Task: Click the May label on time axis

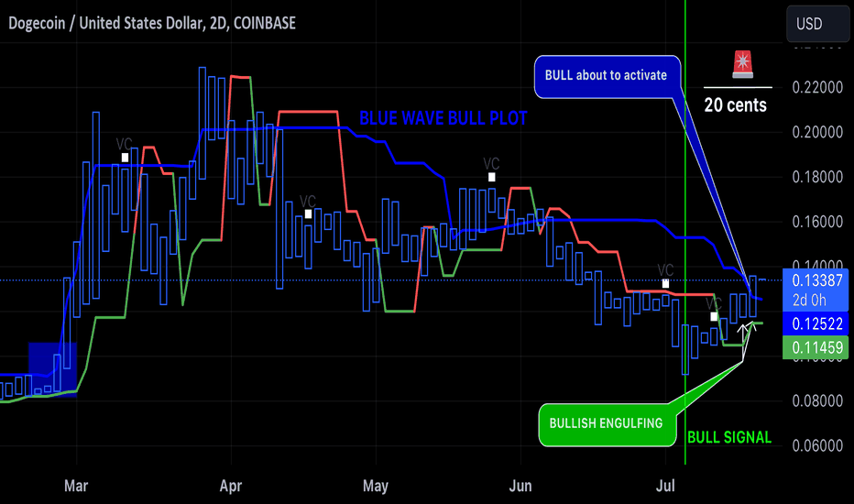Action: click(376, 486)
